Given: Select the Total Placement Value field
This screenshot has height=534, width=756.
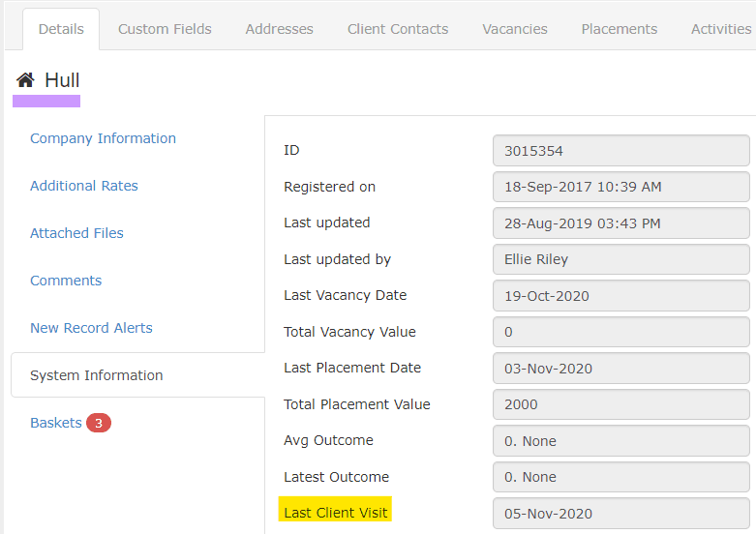Looking at the screenshot, I should click(620, 404).
